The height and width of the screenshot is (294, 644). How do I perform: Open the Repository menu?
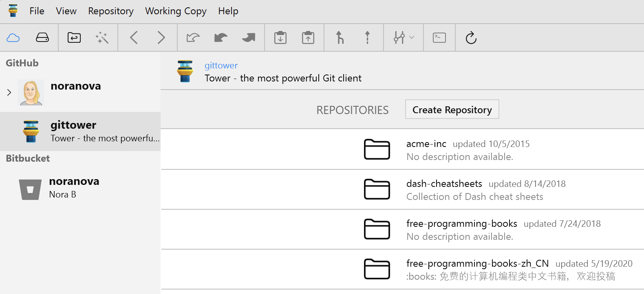[x=110, y=11]
